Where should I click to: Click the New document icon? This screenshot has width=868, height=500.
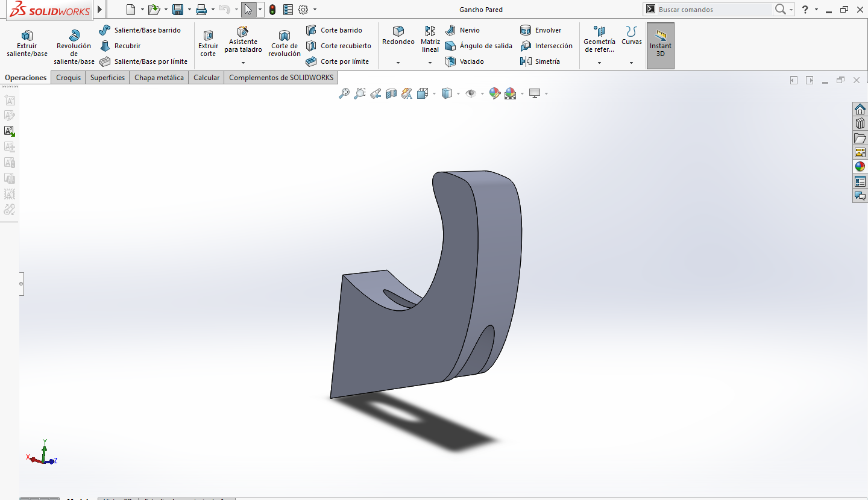coord(131,9)
